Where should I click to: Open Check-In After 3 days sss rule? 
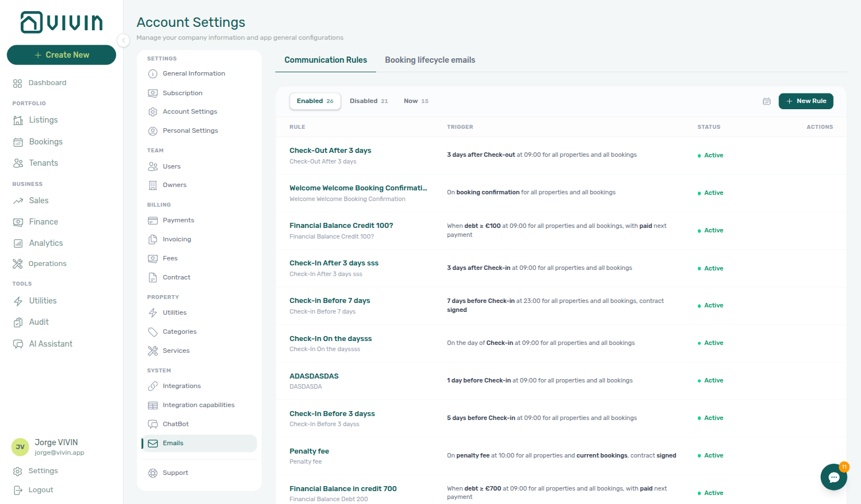coord(334,263)
